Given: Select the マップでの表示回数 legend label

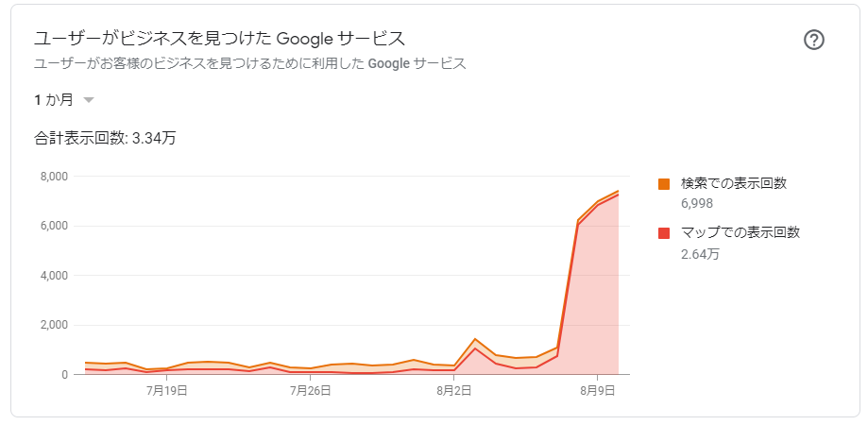Looking at the screenshot, I should pos(740,232).
